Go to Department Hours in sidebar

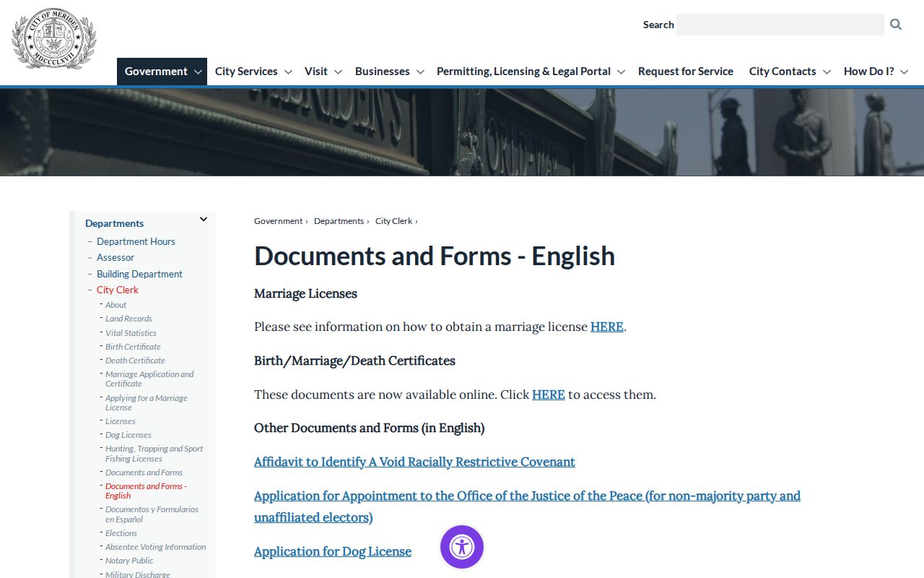point(136,241)
